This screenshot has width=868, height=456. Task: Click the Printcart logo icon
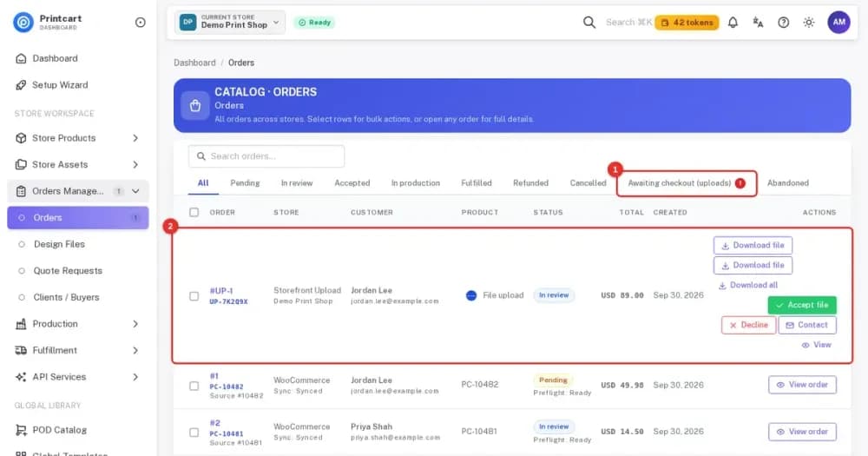(x=23, y=23)
